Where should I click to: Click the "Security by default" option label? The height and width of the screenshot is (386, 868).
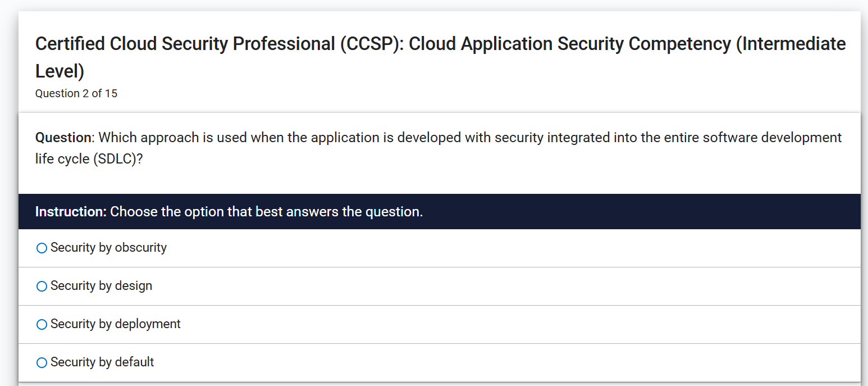point(102,362)
